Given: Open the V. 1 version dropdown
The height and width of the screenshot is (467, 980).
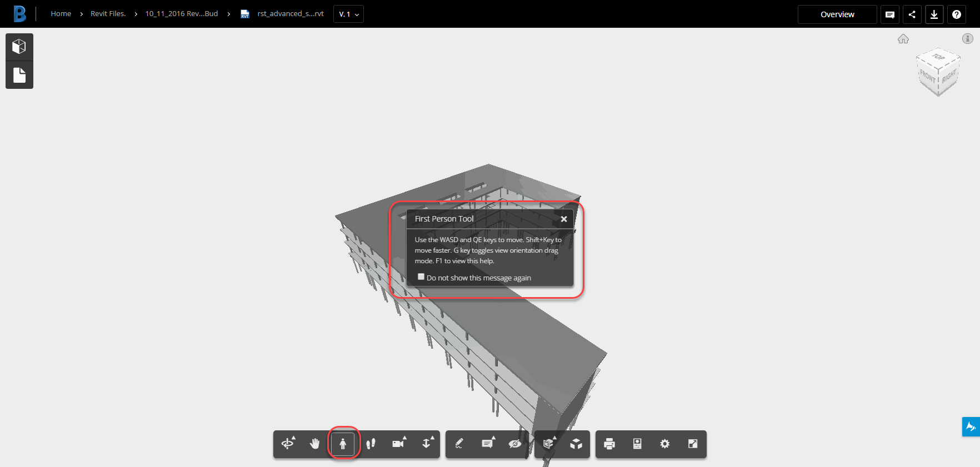Looking at the screenshot, I should pos(349,14).
